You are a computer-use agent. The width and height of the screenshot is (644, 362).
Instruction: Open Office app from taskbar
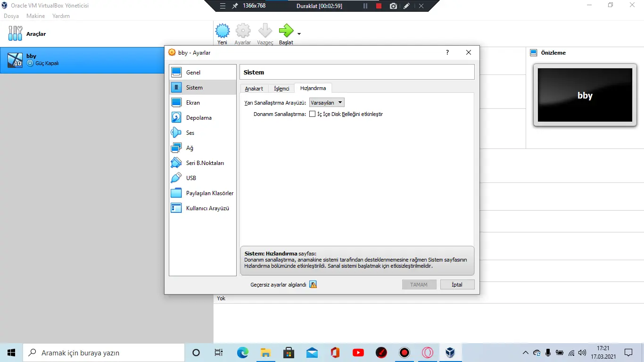[335, 353]
